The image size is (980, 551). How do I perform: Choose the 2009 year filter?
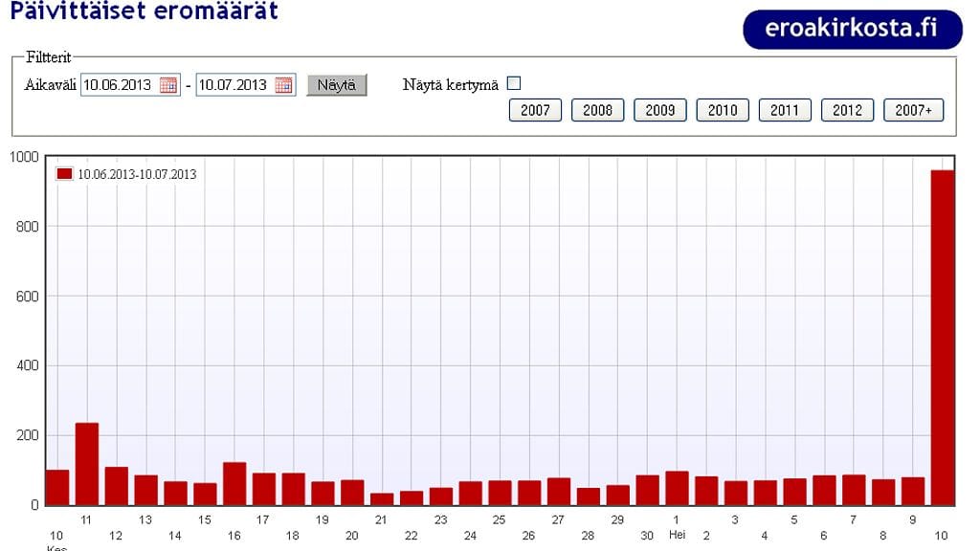coord(659,110)
